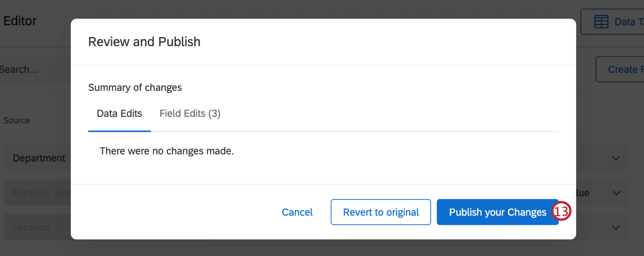Screen dimensions: 644x256
Task: Expand the Location field dropdown
Action: [x=615, y=227]
